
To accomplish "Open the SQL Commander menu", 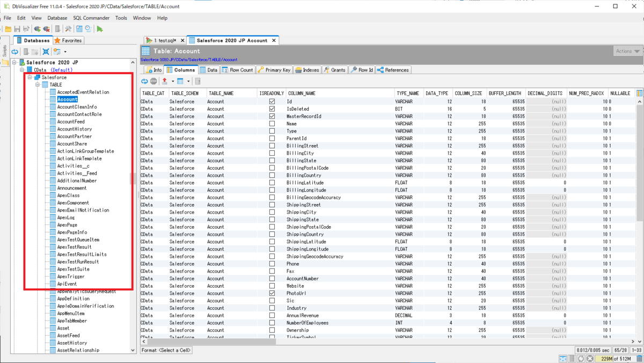I will click(91, 18).
